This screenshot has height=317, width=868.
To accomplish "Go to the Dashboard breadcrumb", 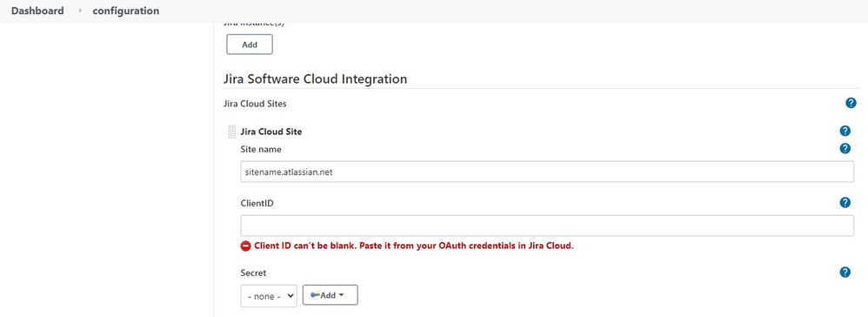I will 37,10.
